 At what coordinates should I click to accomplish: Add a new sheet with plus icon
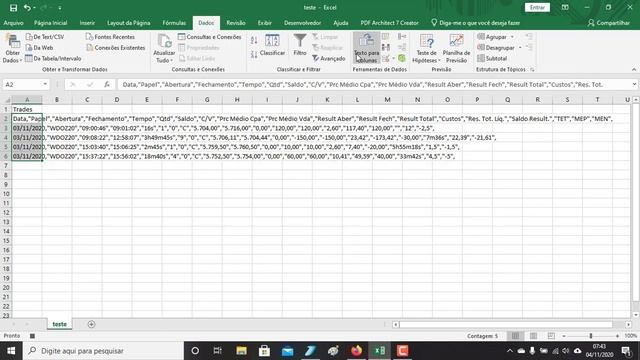point(91,324)
